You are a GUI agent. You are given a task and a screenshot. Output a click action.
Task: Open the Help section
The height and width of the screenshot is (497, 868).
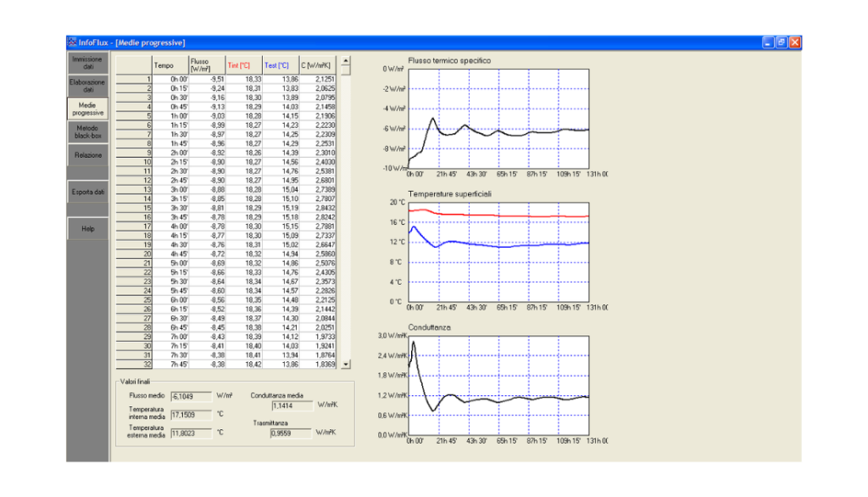[87, 228]
